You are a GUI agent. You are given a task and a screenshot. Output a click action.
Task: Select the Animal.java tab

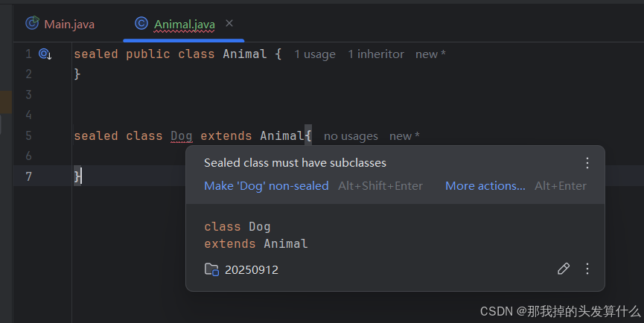pyautogui.click(x=184, y=25)
